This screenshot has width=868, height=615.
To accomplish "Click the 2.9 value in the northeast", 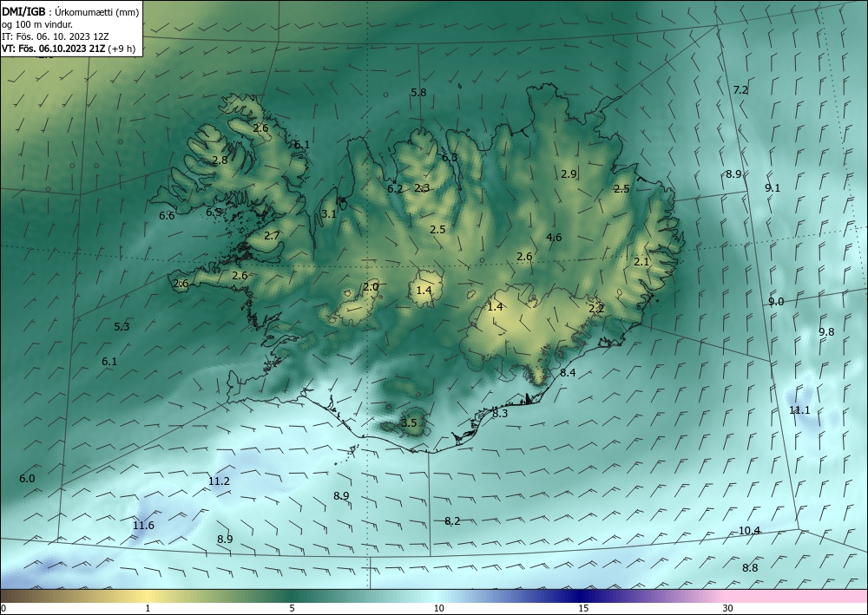I will tap(569, 173).
